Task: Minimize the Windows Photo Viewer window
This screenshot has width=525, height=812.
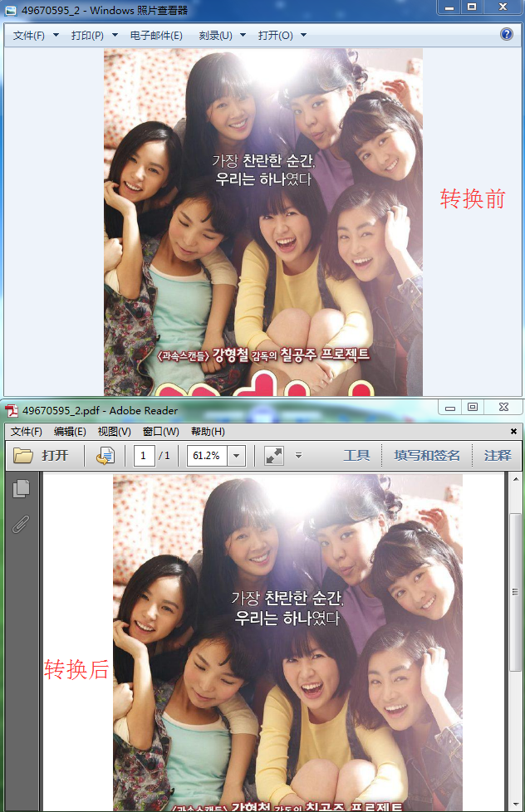Action: pos(449,7)
